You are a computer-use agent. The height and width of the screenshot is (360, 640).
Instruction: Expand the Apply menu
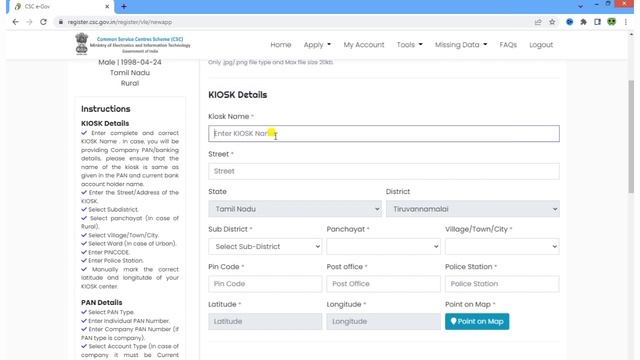[x=317, y=45]
